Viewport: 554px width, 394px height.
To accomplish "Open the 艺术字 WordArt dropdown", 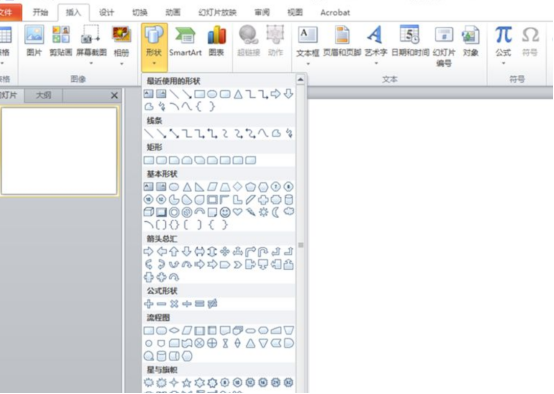I will pos(376,64).
